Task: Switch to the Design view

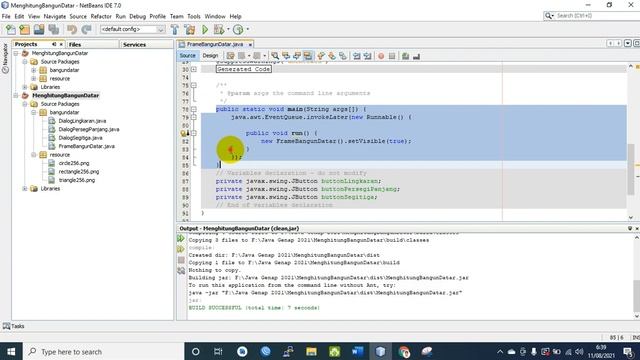Action: [x=210, y=56]
